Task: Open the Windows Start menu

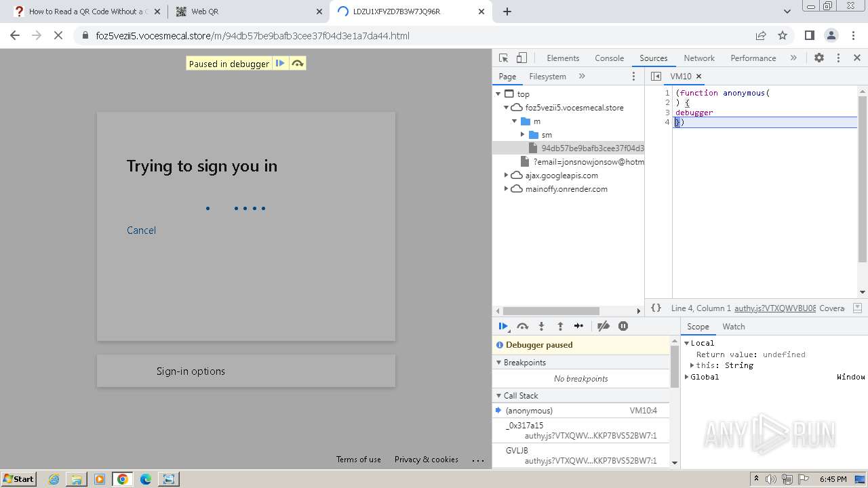Action: (18, 479)
